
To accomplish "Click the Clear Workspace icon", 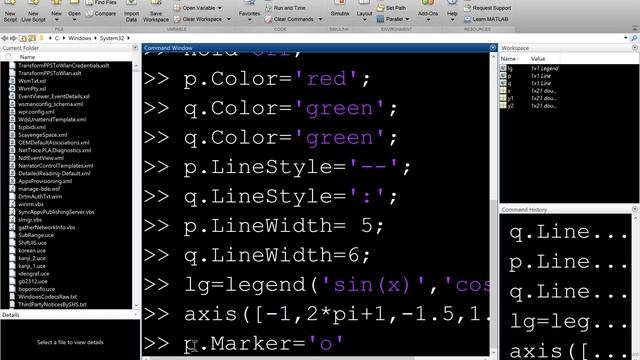I will (x=177, y=19).
